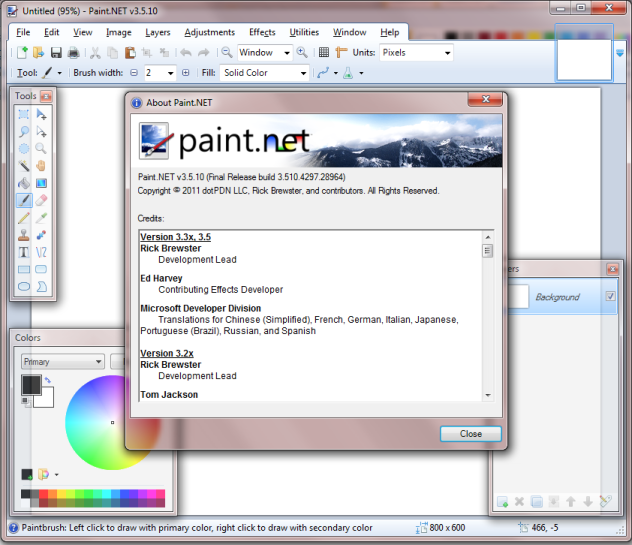Open the Effects menu
This screenshot has height=545, width=632.
[262, 32]
